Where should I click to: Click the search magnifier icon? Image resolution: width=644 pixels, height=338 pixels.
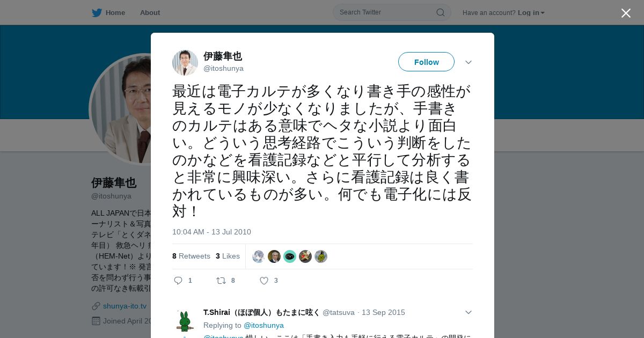[440, 12]
